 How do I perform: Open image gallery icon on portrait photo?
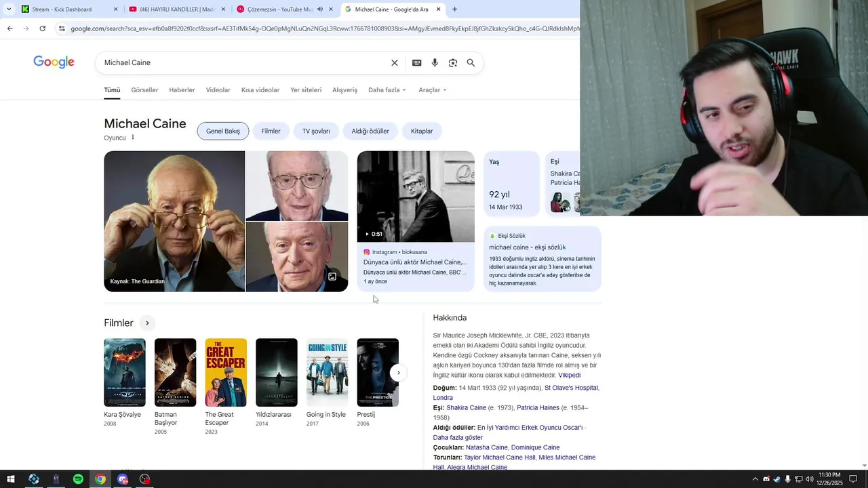point(332,277)
